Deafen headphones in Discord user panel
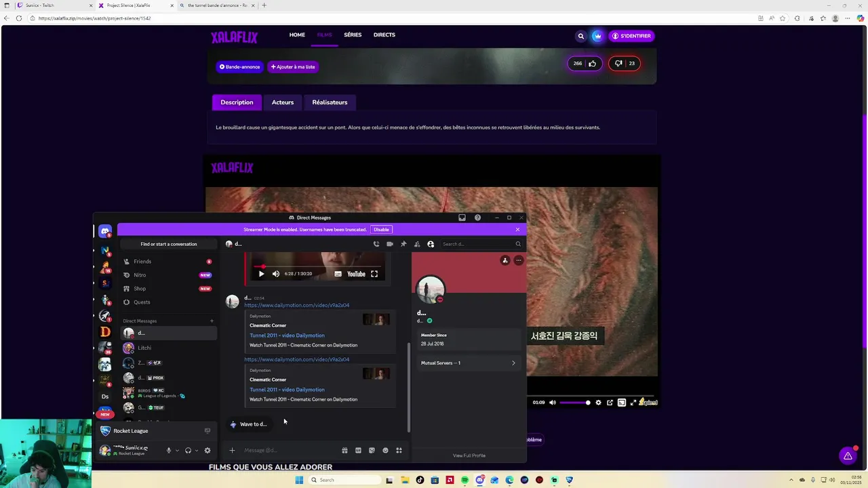 tap(188, 450)
